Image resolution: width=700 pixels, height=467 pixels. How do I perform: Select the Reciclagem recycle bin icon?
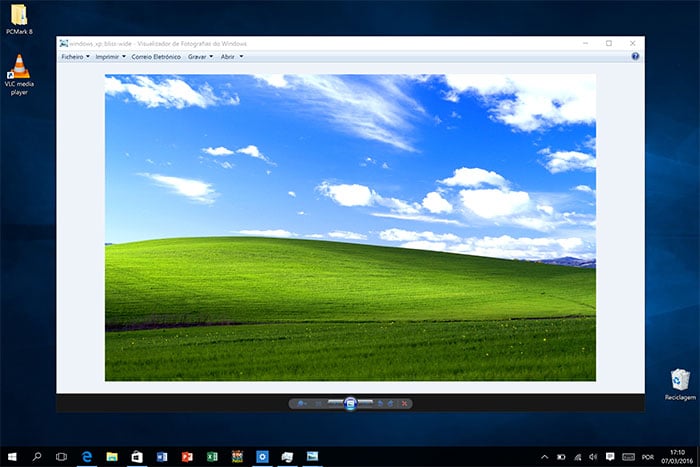(680, 384)
